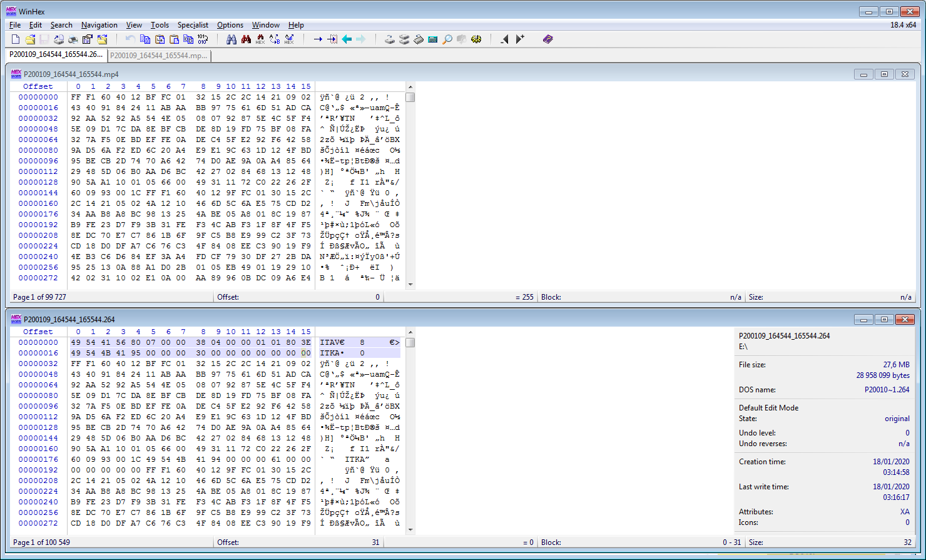Open a file using the yellow folder toolbar icon
Image resolution: width=926 pixels, height=560 pixels.
pos(30,39)
